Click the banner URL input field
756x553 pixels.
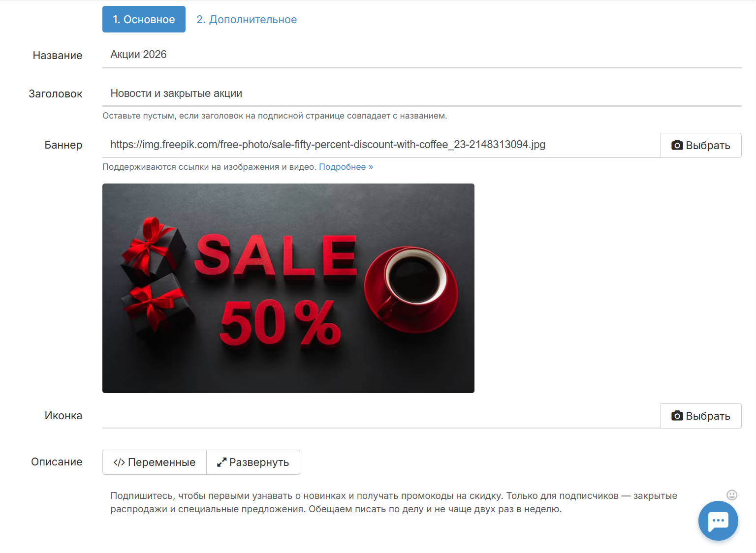[381, 145]
